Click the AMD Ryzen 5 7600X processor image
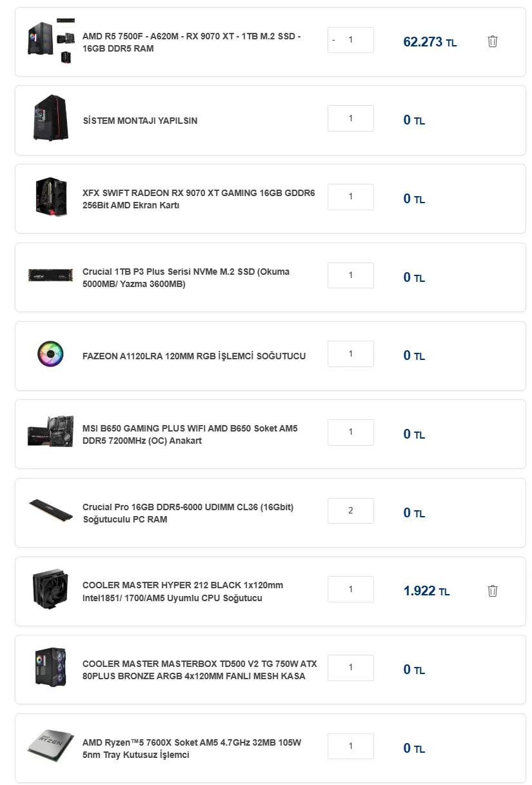This screenshot has height=785, width=532. (50, 746)
